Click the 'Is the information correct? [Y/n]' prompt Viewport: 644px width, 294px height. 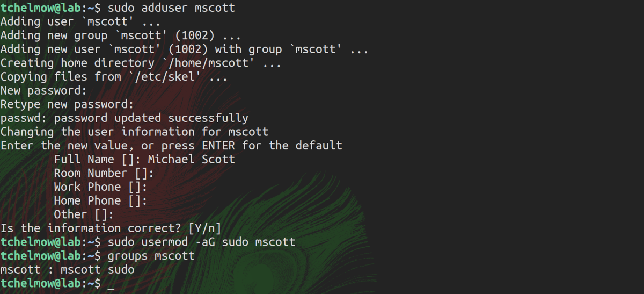coord(111,228)
